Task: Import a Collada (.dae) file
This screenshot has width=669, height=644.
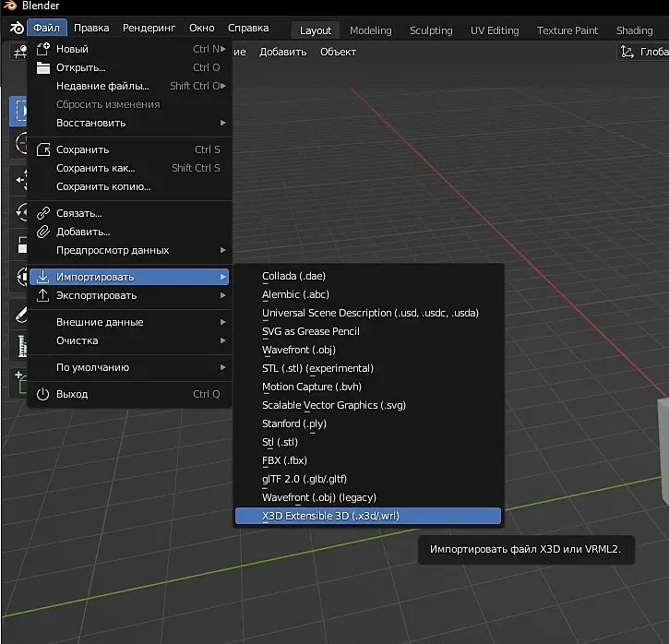Action: [293, 276]
